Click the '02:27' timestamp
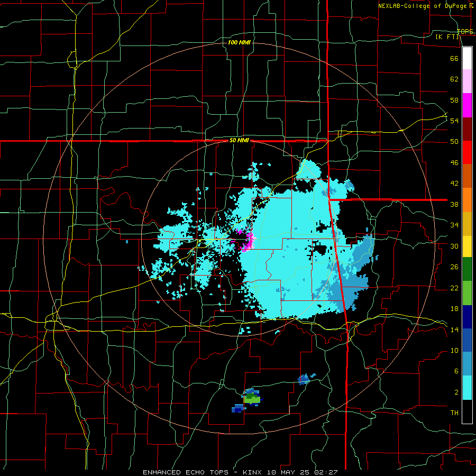The height and width of the screenshot is (476, 476). tap(326, 472)
